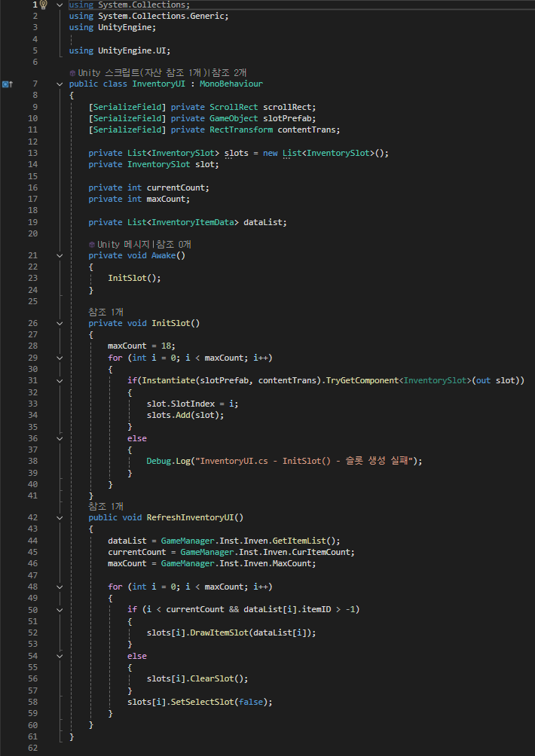Open the 'Unity 메시지' CodeLens link above Awake
This screenshot has height=756, width=535.
pos(124,245)
